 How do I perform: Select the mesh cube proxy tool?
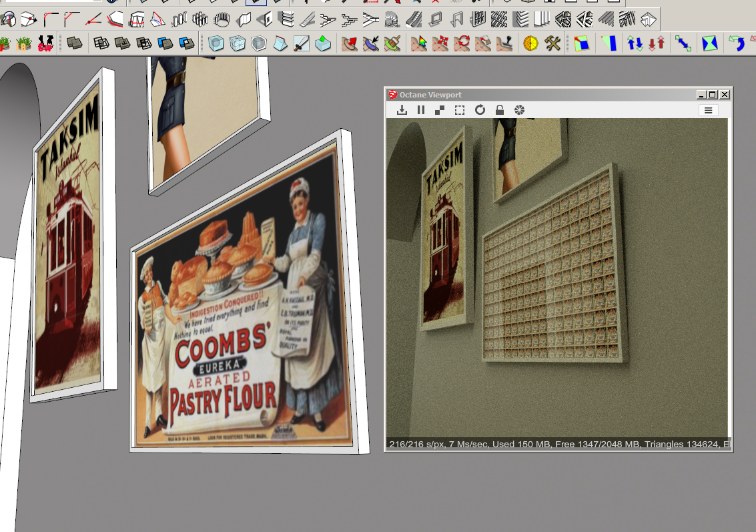click(x=238, y=43)
